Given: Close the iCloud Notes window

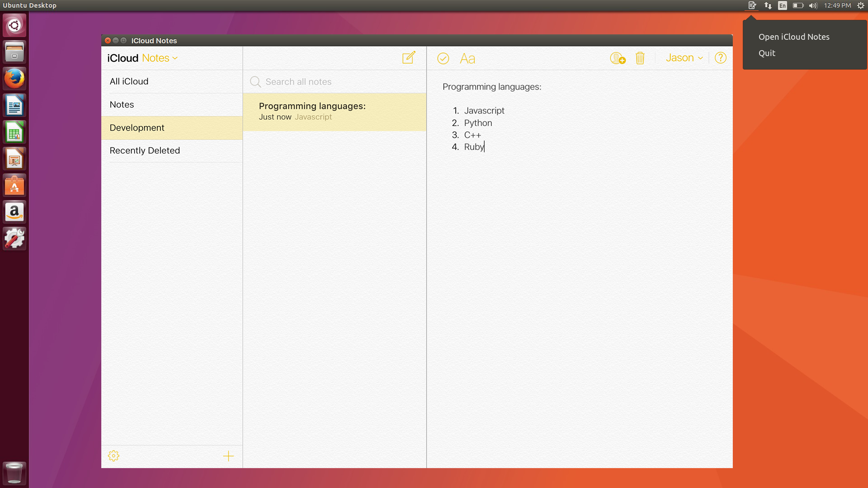Looking at the screenshot, I should (108, 41).
